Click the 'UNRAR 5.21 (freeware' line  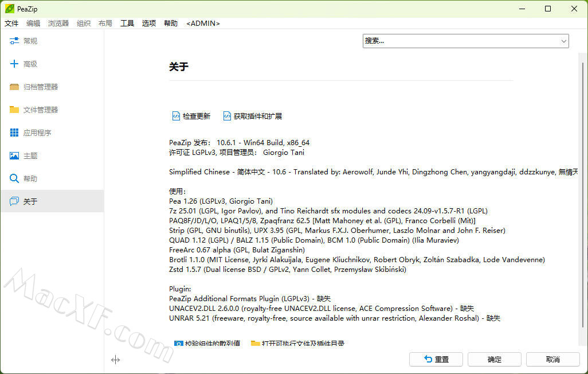click(x=335, y=318)
